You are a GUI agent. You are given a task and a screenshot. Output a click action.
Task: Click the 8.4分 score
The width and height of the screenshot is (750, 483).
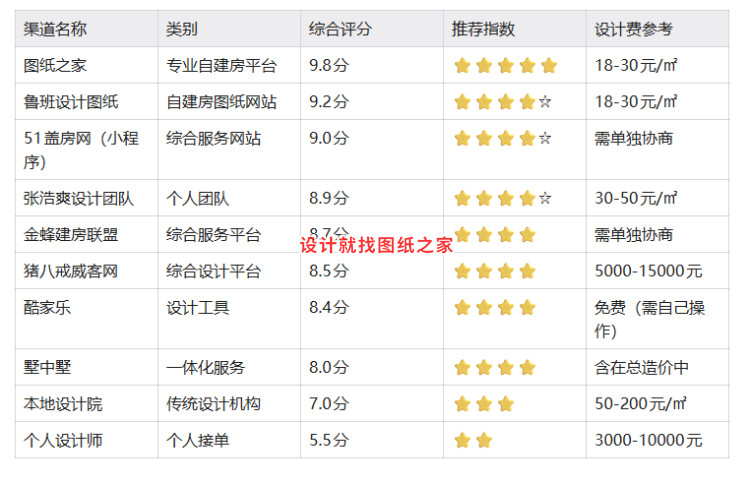coord(329,307)
